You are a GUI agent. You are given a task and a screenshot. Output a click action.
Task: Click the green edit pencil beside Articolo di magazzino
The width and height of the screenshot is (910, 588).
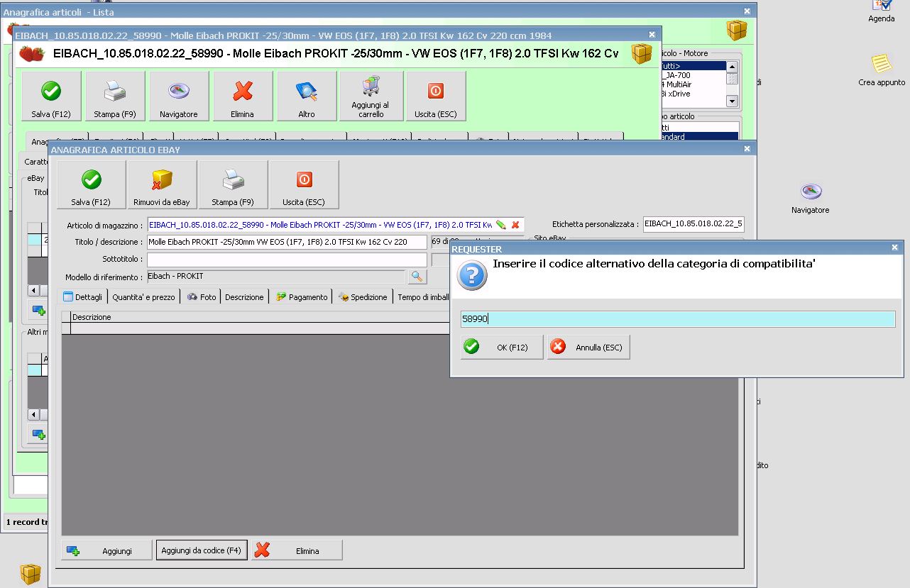click(x=501, y=225)
